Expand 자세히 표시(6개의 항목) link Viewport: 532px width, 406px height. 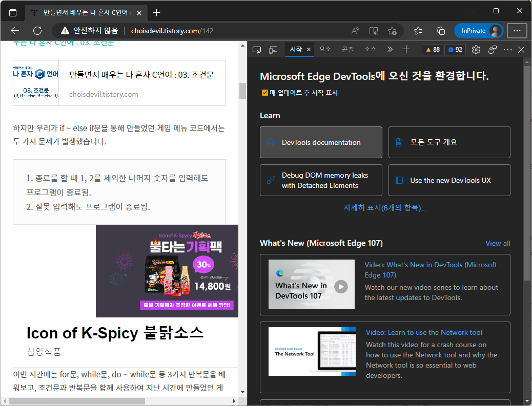coord(385,208)
